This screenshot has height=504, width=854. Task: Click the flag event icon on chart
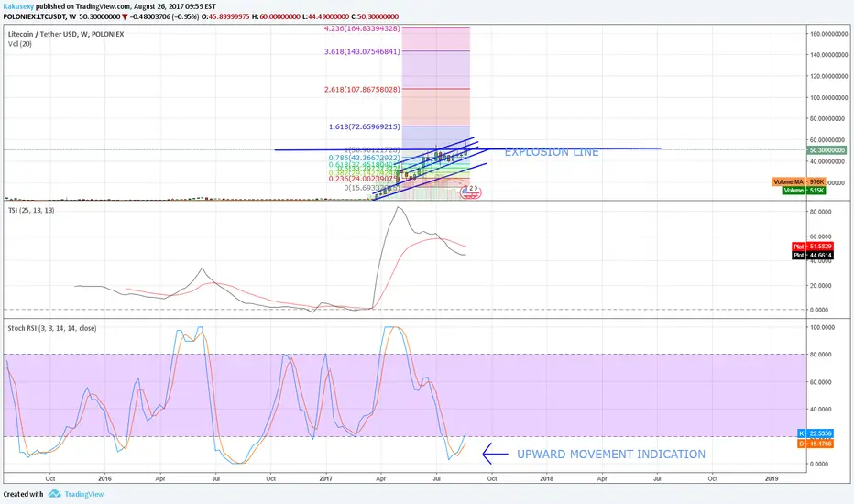pyautogui.click(x=471, y=192)
